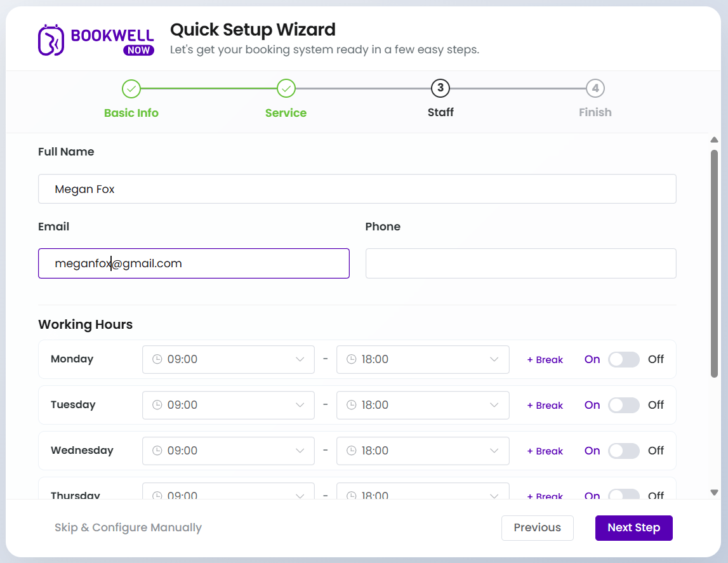Go to the Basic Info step label

tap(131, 113)
